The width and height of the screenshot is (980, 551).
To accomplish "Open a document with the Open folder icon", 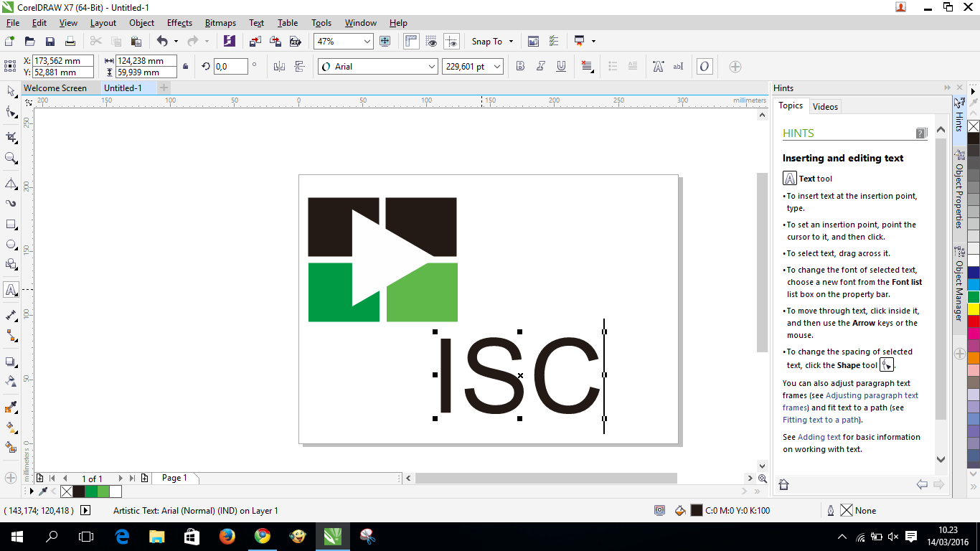I will coord(29,41).
